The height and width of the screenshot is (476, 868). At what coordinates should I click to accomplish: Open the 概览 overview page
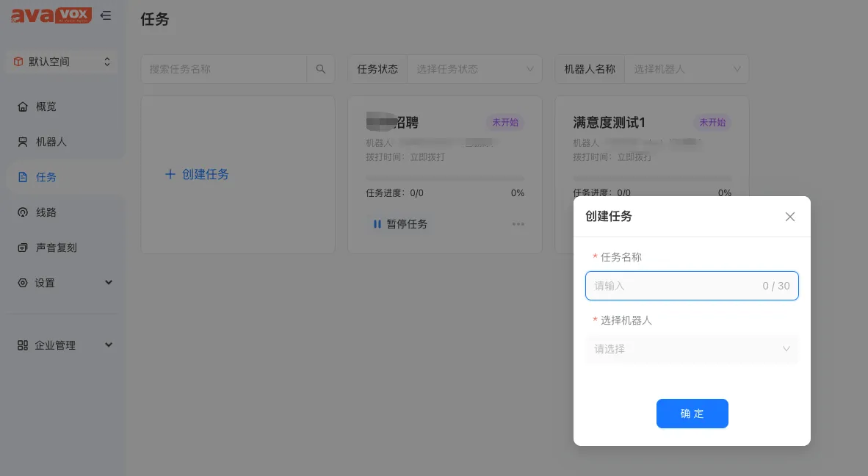pyautogui.click(x=46, y=107)
